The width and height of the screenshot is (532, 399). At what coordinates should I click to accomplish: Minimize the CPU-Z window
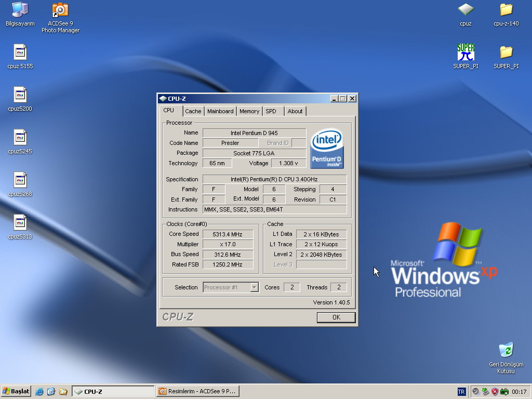click(x=334, y=99)
